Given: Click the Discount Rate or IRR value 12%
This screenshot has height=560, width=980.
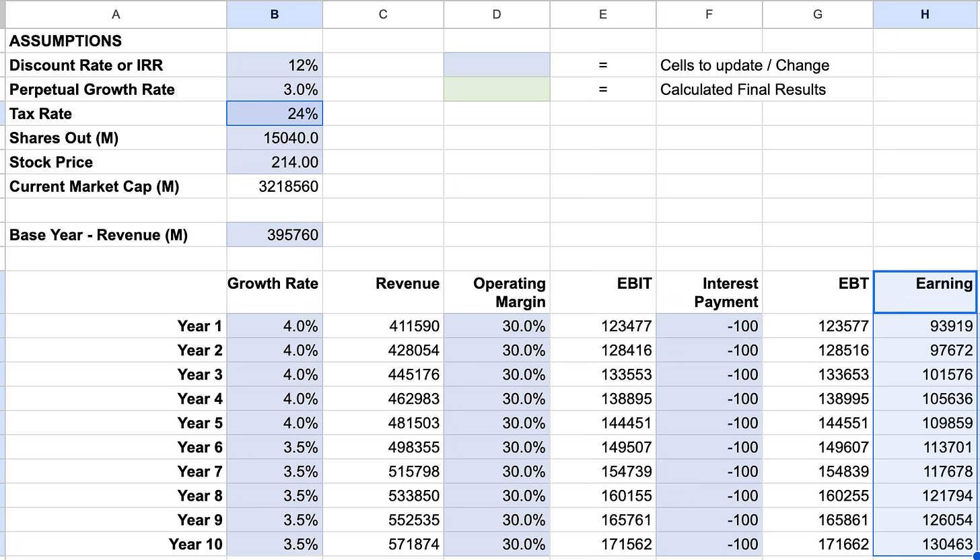Looking at the screenshot, I should coord(275,65).
